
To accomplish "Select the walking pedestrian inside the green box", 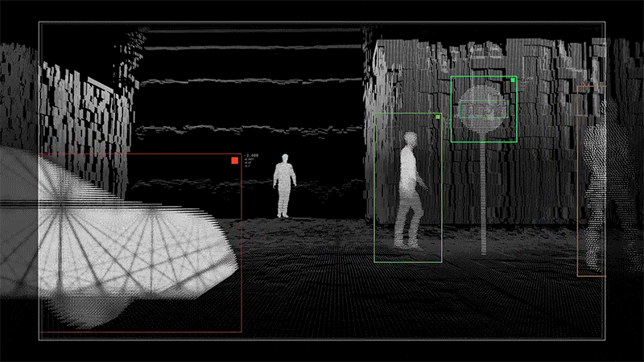I will (409, 193).
